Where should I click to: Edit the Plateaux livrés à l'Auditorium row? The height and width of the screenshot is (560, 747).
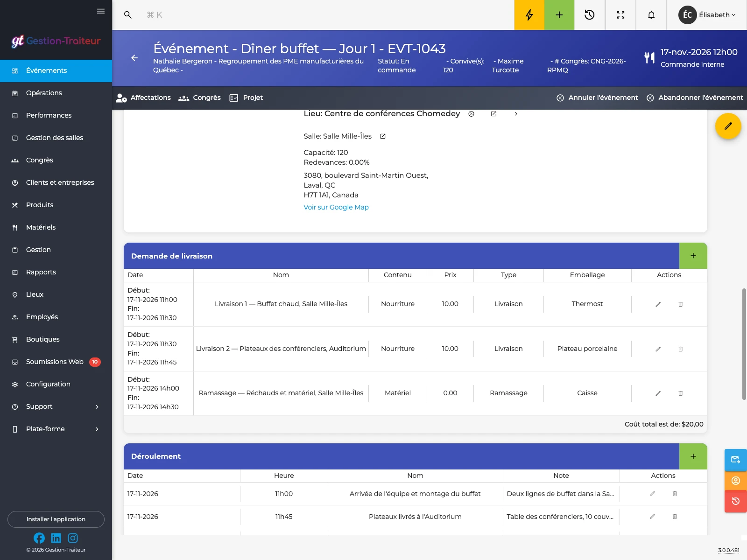(652, 517)
